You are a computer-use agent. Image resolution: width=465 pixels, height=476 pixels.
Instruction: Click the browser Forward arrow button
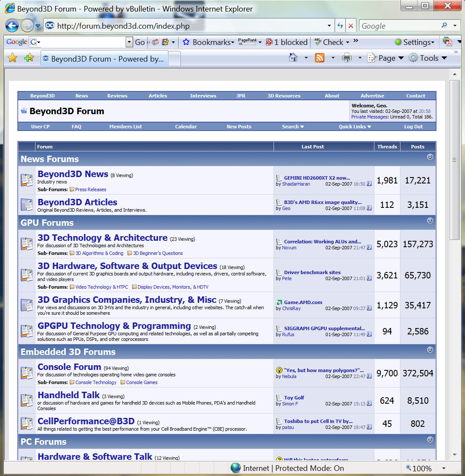(x=27, y=26)
